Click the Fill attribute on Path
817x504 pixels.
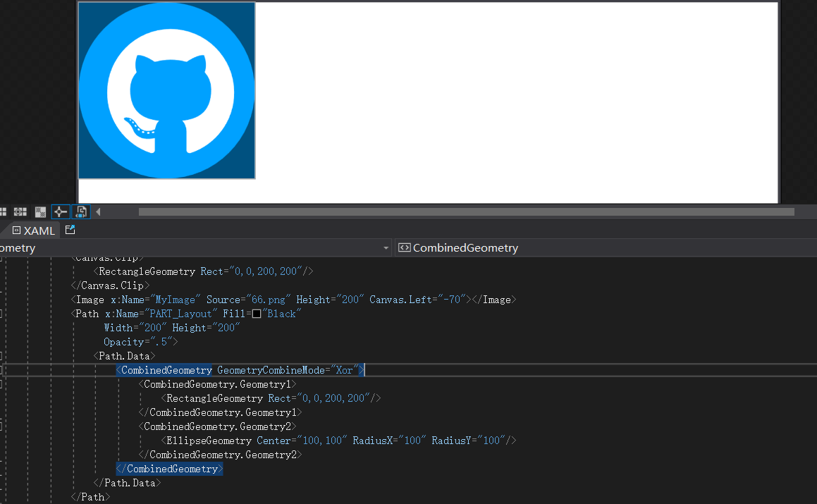pyautogui.click(x=234, y=314)
